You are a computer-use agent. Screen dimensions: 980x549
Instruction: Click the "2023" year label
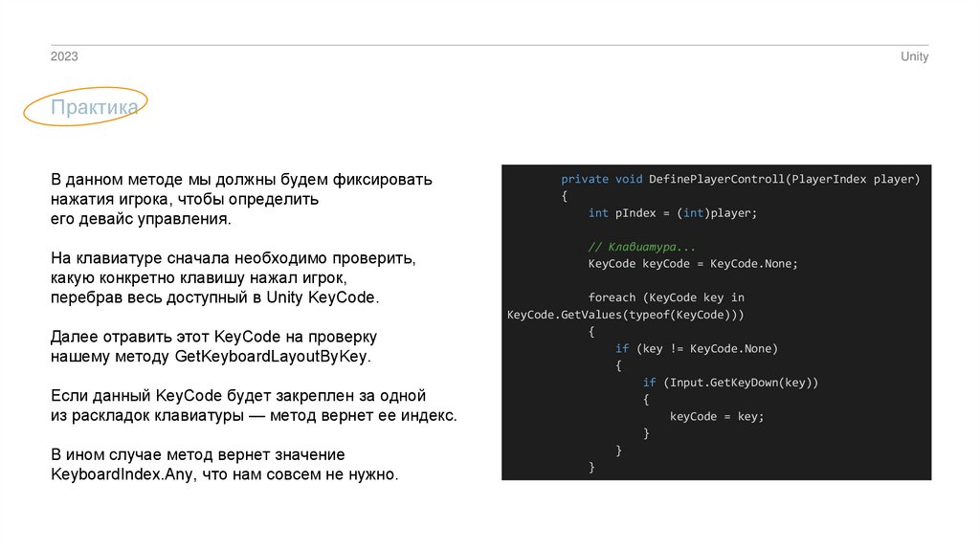(x=64, y=57)
